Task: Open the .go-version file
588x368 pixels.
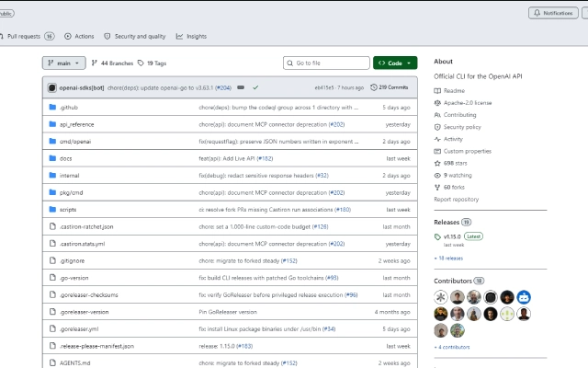Action: 73,278
